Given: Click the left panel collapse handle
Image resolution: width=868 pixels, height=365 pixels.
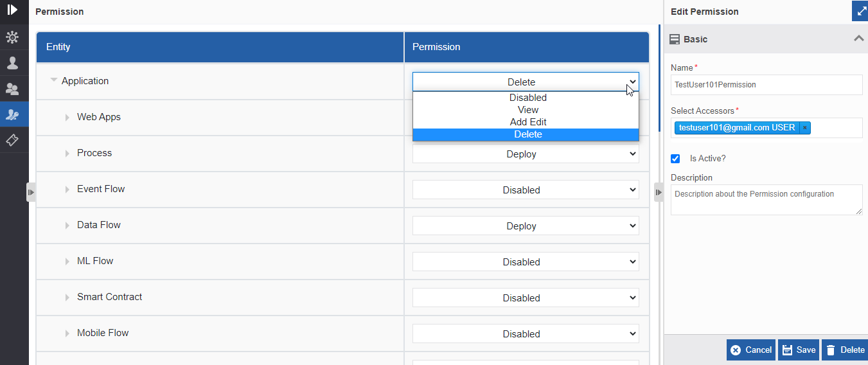Looking at the screenshot, I should pyautogui.click(x=31, y=192).
